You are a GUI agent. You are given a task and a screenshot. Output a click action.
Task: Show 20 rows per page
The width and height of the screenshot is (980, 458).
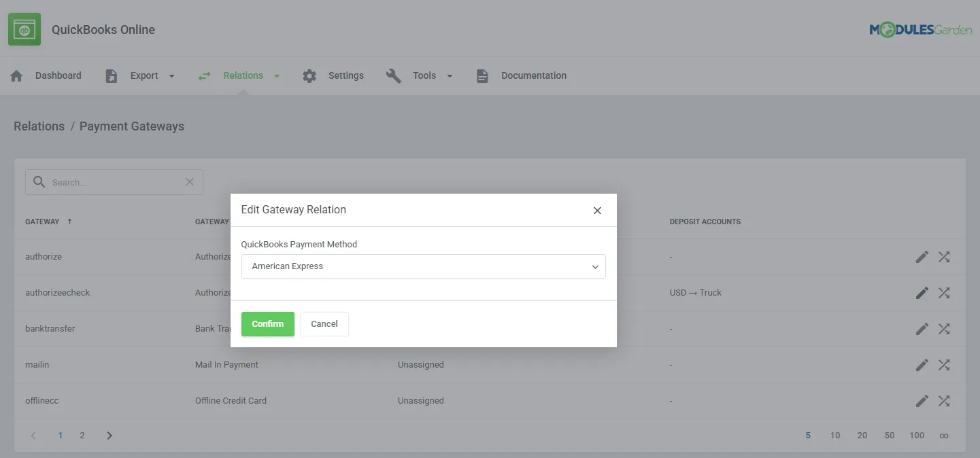point(862,436)
